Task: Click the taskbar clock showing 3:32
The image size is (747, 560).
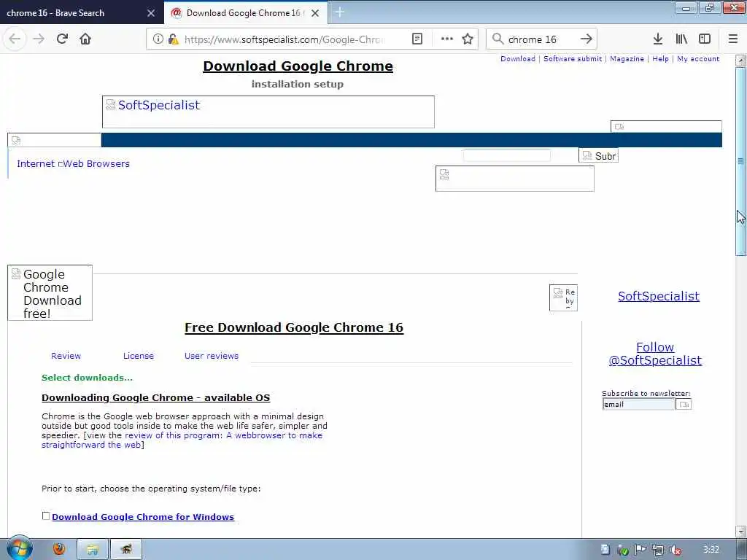Action: [x=711, y=550]
